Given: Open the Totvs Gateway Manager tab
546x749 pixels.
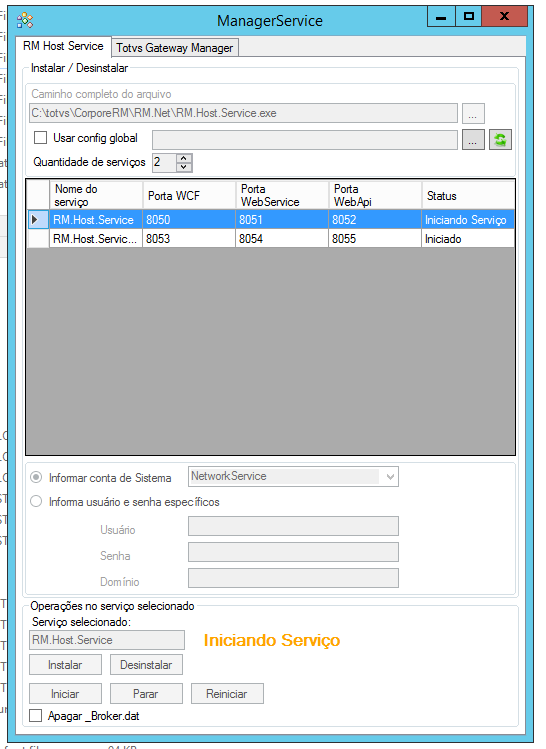Looking at the screenshot, I should coord(175,48).
